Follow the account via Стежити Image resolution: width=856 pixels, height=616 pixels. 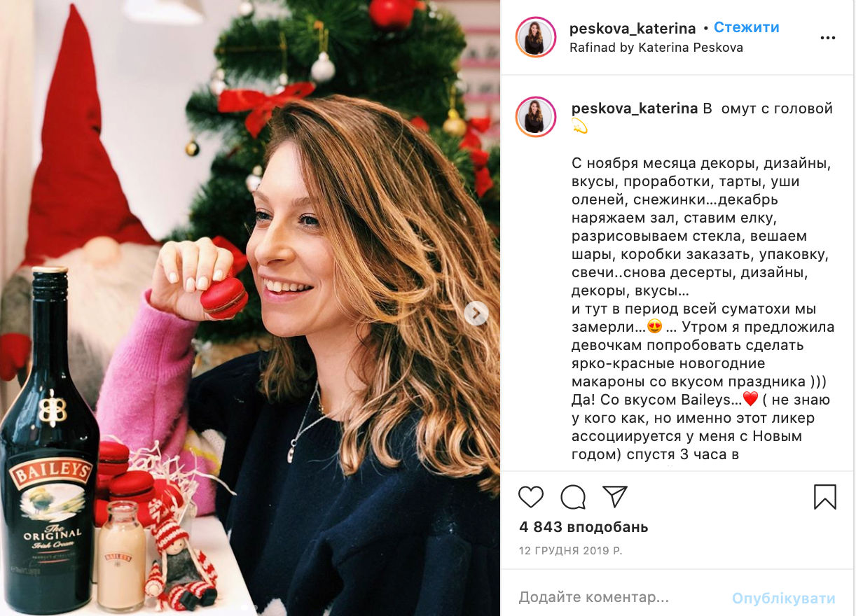point(747,28)
